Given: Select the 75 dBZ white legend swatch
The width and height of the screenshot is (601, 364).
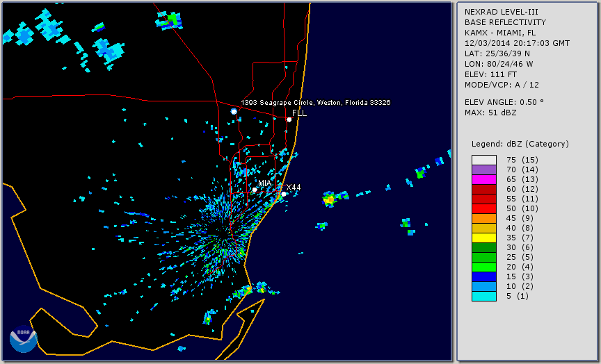Looking at the screenshot, I should 484,160.
